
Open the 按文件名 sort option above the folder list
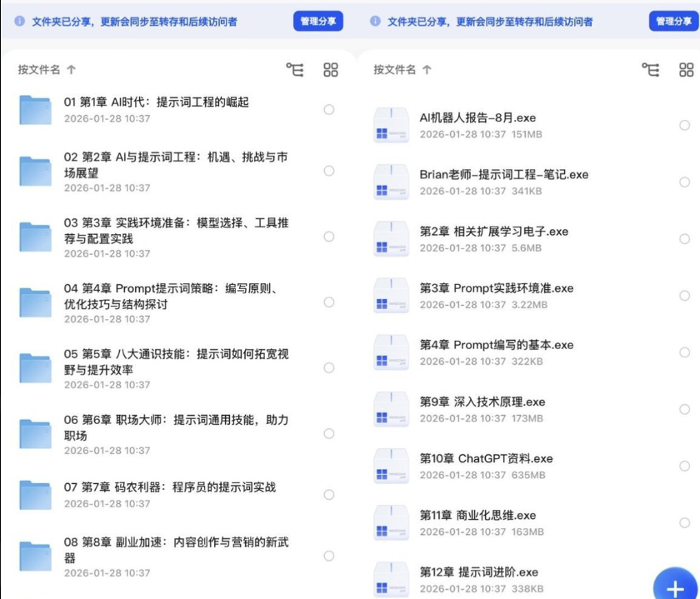point(47,70)
